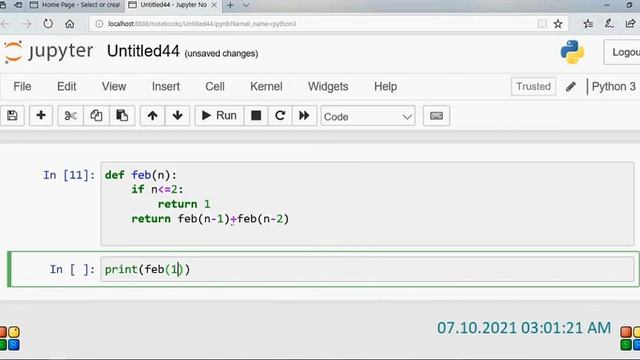
Task: Click the Trusted notebook button
Action: 533,87
